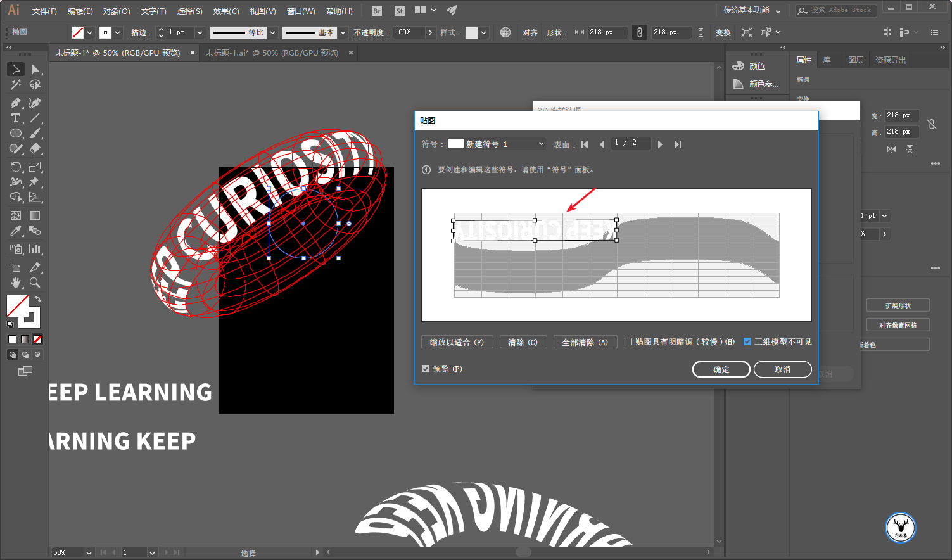The height and width of the screenshot is (560, 952).
Task: Select the Direct Selection tool
Action: pyautogui.click(x=35, y=69)
